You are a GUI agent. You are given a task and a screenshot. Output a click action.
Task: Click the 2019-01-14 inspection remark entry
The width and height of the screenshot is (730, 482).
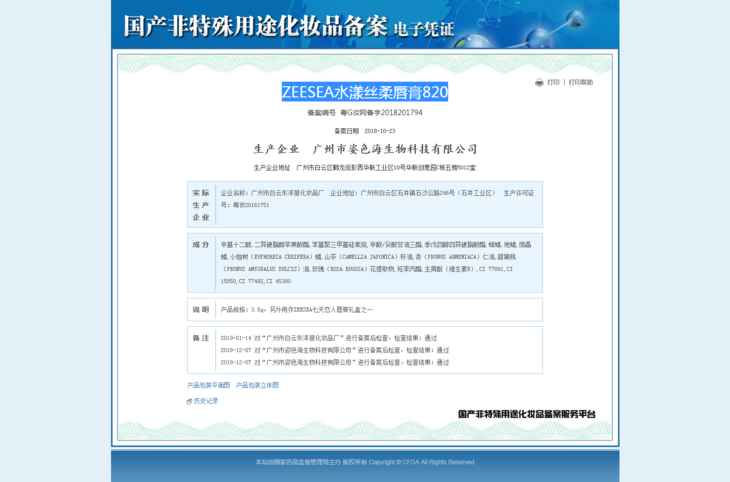[x=328, y=338]
